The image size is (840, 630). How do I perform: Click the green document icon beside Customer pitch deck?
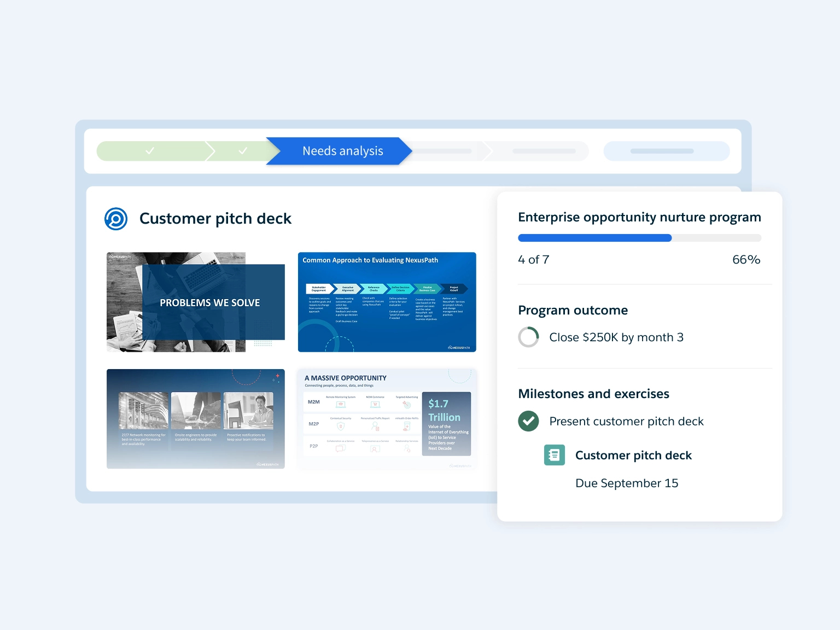tap(554, 455)
